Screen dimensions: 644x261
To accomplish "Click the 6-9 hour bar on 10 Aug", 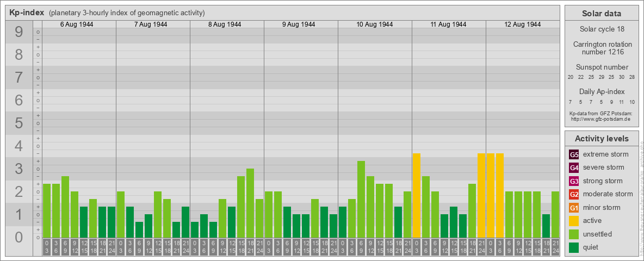I will pos(361,200).
